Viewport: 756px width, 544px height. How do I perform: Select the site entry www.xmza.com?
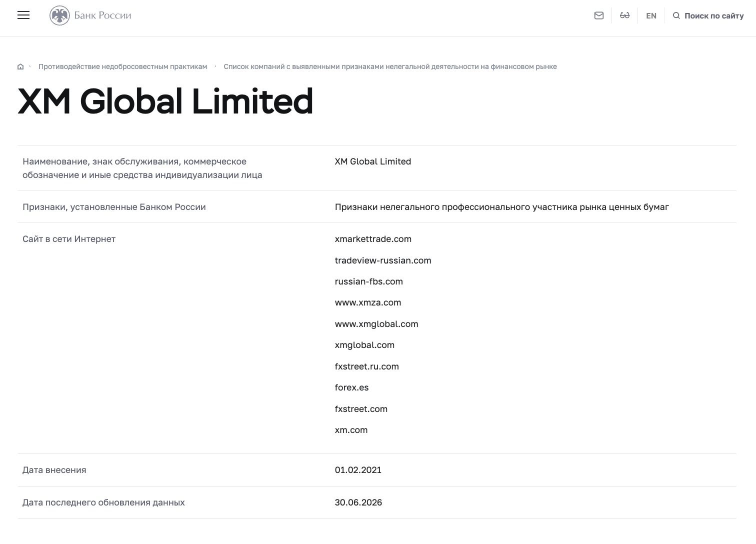point(368,302)
